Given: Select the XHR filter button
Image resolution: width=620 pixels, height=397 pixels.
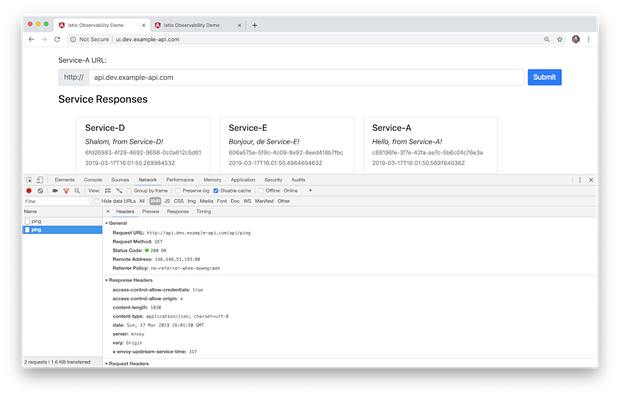Looking at the screenshot, I should 155,201.
